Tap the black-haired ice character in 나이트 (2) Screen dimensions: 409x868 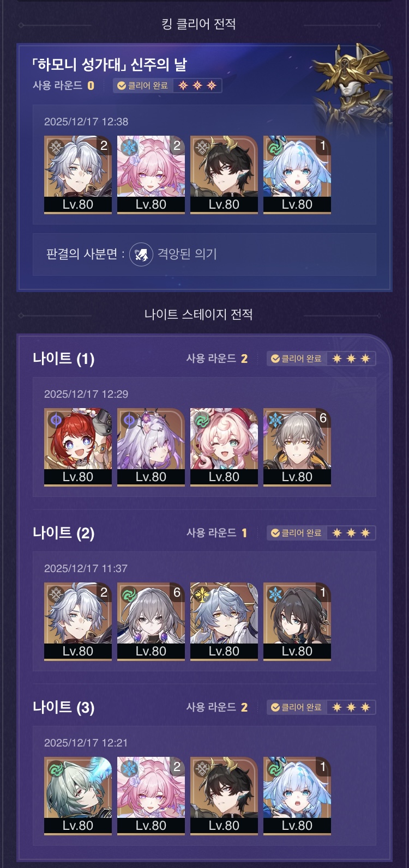click(297, 621)
